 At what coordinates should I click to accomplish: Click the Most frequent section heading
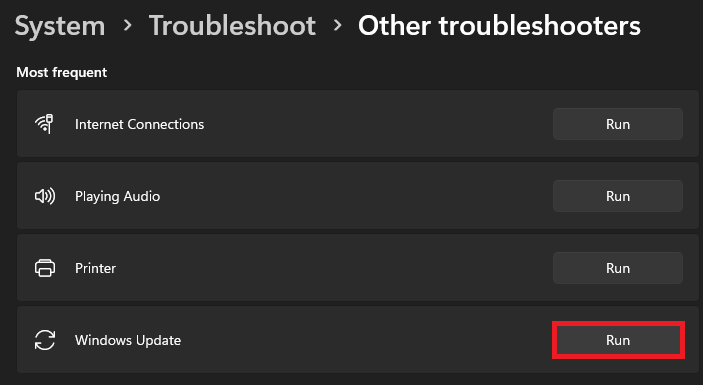(x=61, y=72)
